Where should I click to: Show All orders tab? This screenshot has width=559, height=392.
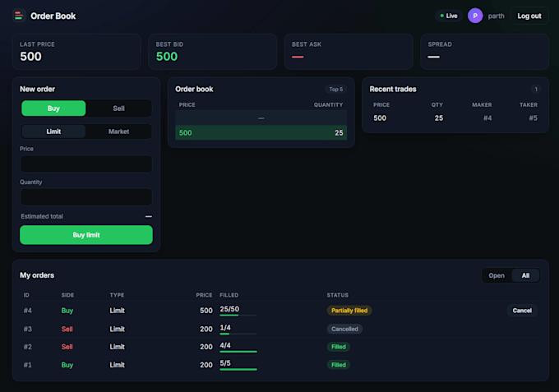click(525, 275)
